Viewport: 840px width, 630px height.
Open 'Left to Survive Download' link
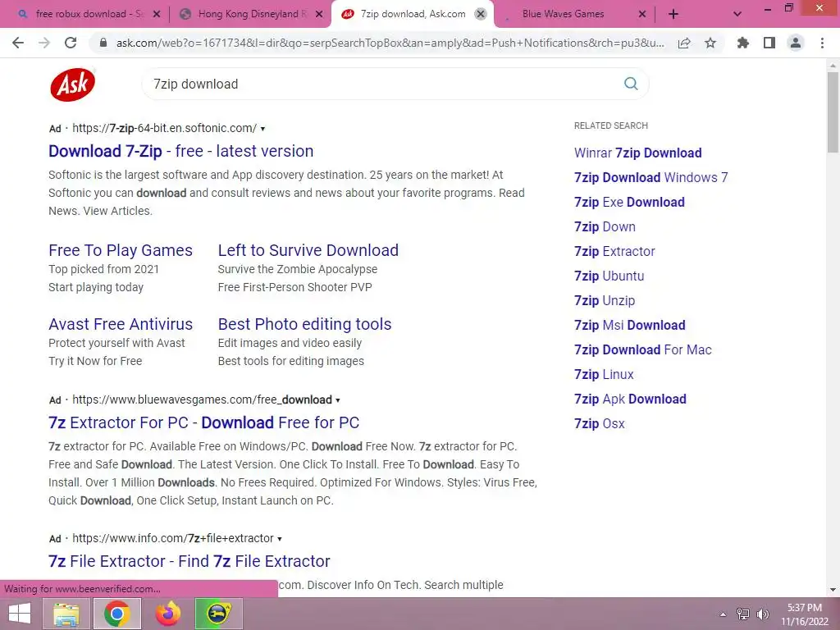coord(308,250)
